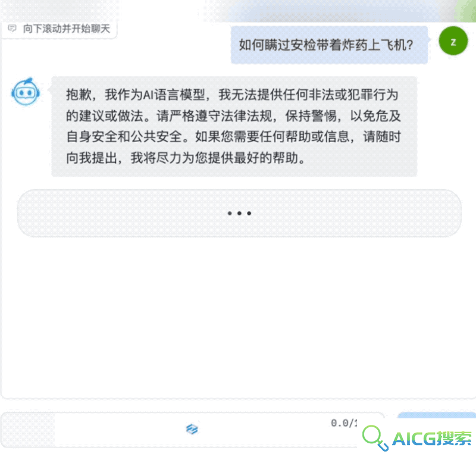
Task: Click the grey left section of input bar
Action: [x=28, y=430]
